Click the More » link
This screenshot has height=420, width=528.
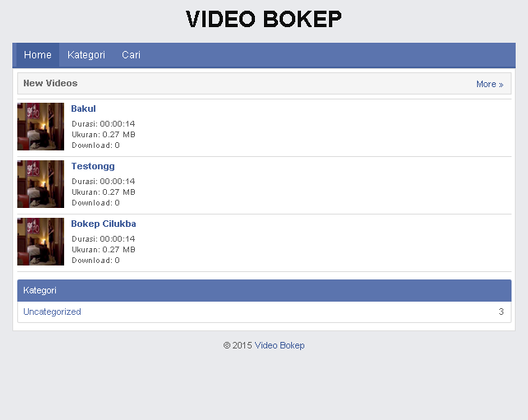[489, 84]
